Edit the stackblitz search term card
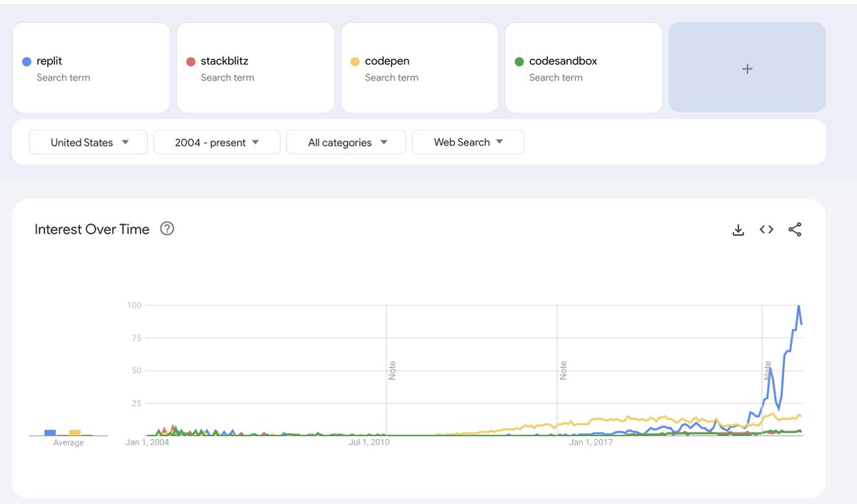857x504 pixels. click(256, 68)
